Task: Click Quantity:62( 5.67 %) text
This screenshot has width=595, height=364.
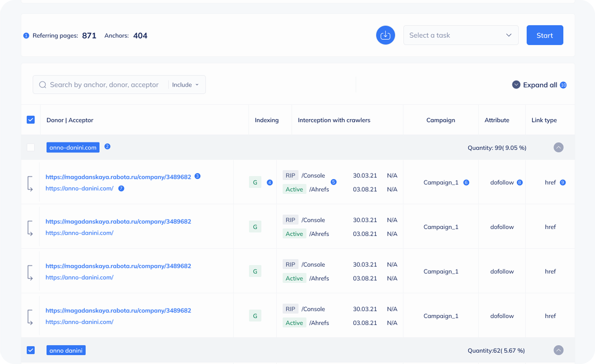Action: coord(496,350)
